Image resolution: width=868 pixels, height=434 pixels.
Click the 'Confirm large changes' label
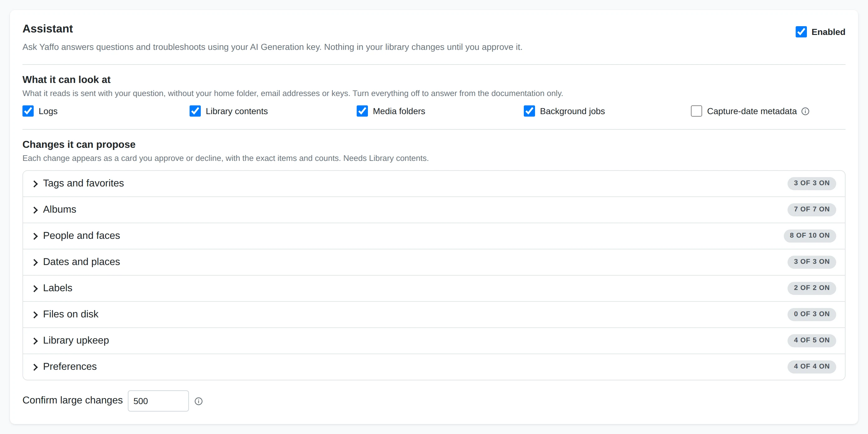pos(72,400)
